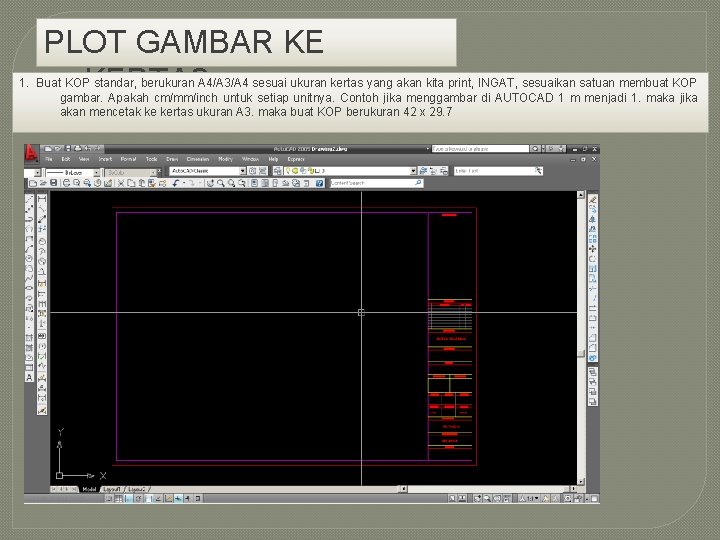Click the Copy clip icon in Standard toolbar
Image resolution: width=720 pixels, height=540 pixels.
(x=130, y=183)
